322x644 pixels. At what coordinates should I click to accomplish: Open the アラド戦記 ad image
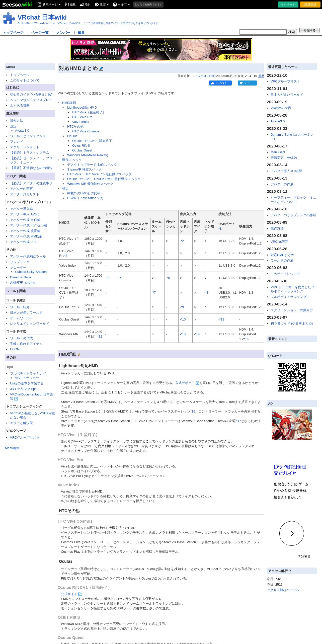pos(292,425)
